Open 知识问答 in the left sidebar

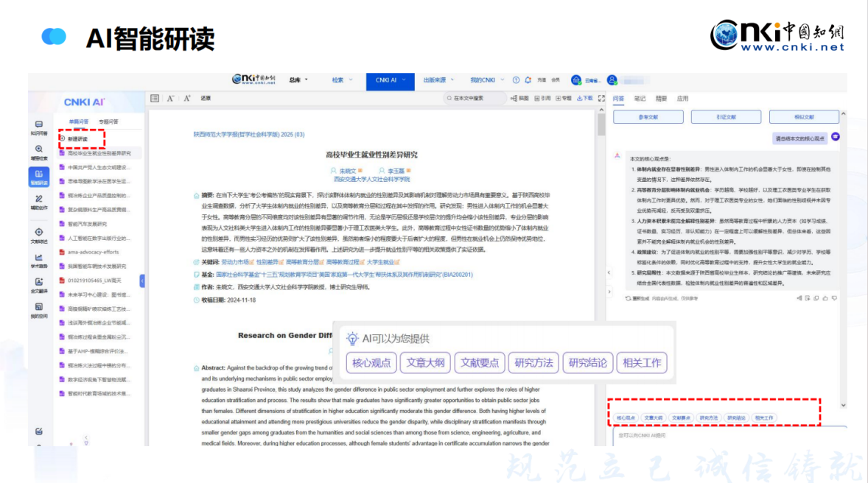coord(39,127)
